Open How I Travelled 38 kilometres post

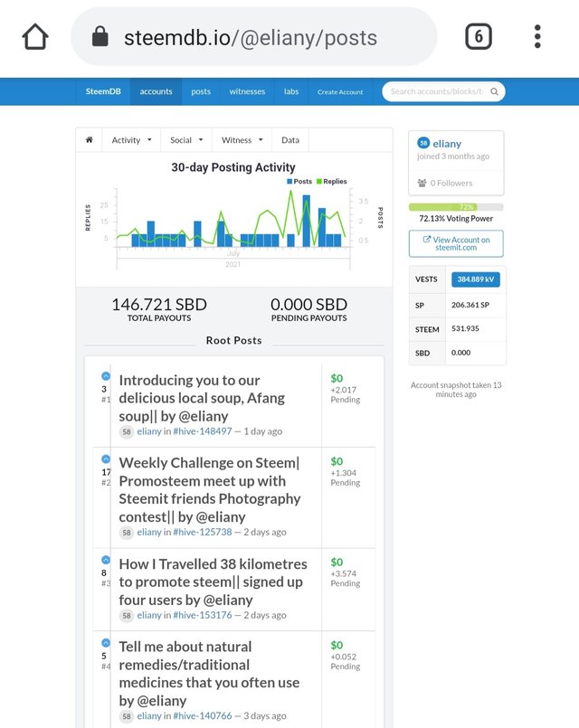(x=214, y=581)
